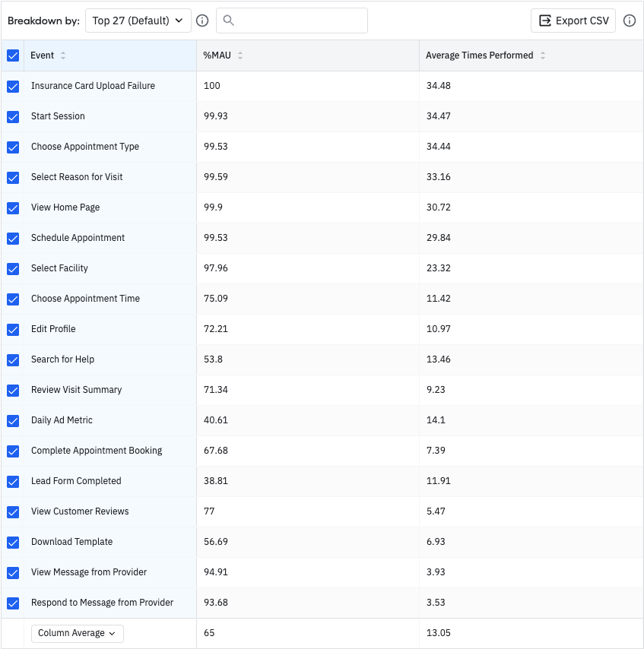Expand the Column Average dropdown

click(x=77, y=633)
